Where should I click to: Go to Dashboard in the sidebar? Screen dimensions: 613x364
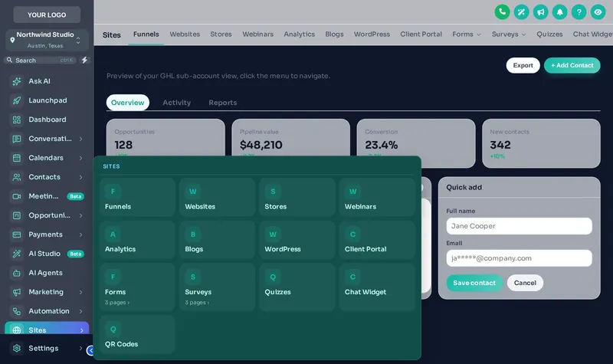point(47,120)
